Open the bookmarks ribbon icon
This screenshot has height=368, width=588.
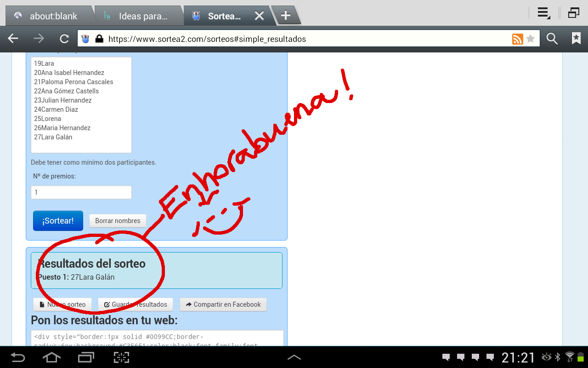coord(576,39)
